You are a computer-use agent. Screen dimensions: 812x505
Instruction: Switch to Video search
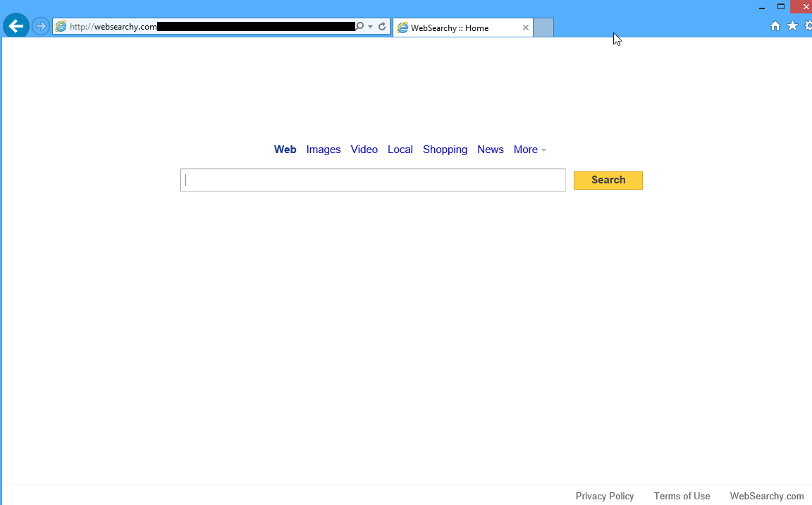[x=364, y=150]
